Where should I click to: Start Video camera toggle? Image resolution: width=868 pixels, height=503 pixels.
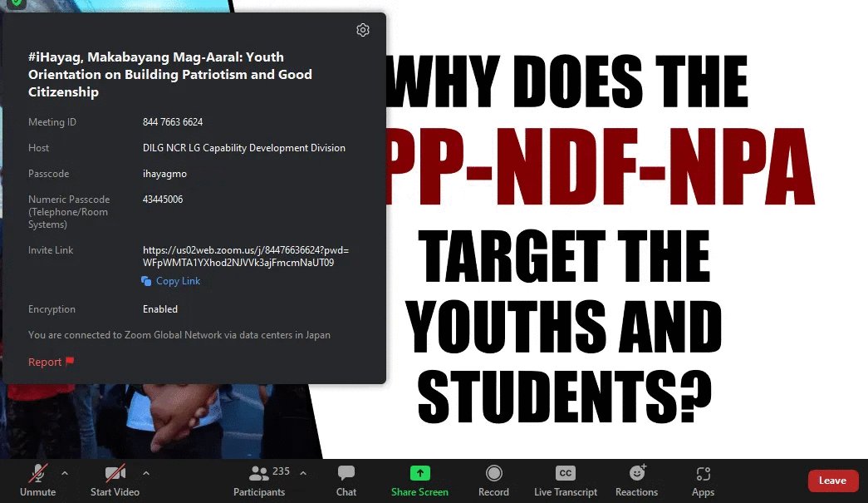pyautogui.click(x=115, y=481)
